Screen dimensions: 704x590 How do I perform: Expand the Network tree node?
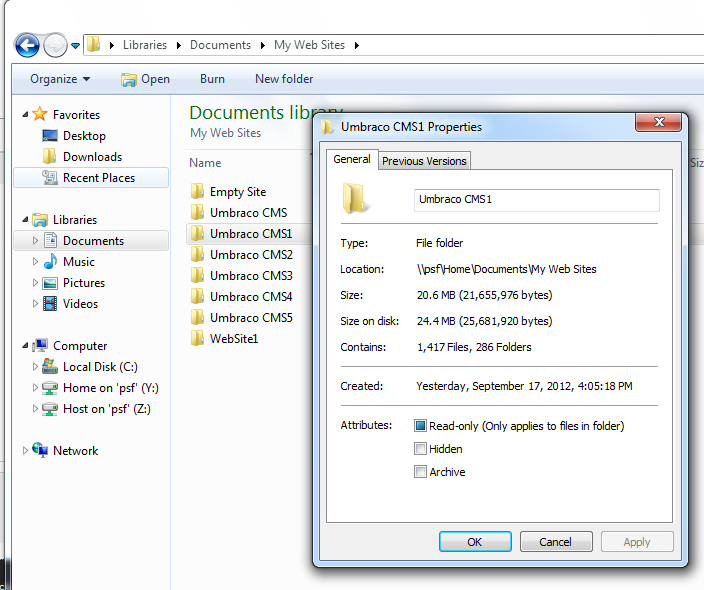point(25,450)
